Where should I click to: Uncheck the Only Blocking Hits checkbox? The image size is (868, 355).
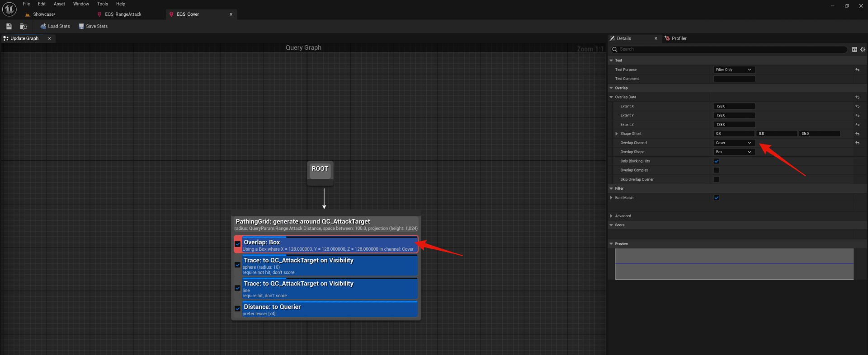pyautogui.click(x=716, y=161)
